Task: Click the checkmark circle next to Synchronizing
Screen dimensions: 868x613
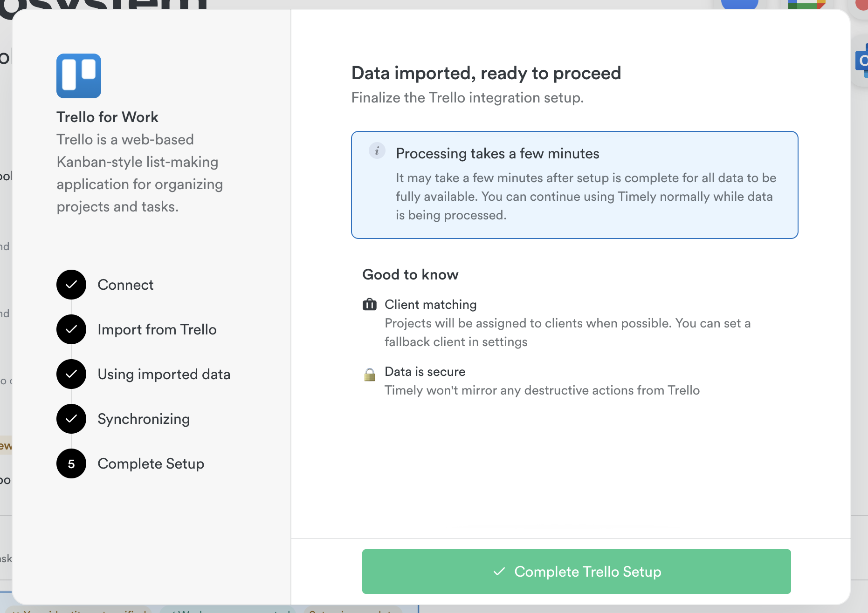Action: (x=71, y=419)
